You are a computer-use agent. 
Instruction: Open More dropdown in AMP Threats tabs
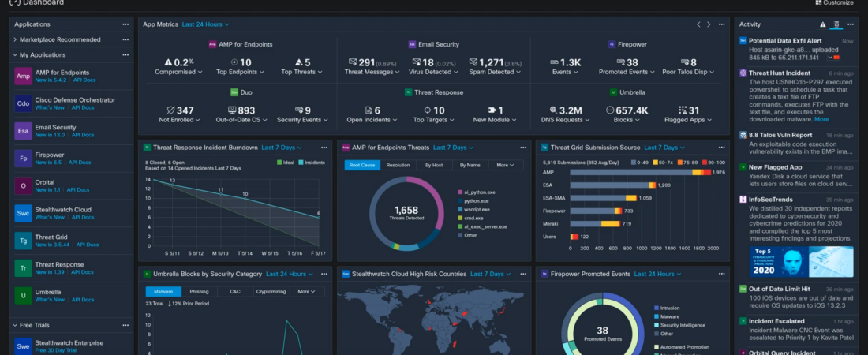[506, 165]
